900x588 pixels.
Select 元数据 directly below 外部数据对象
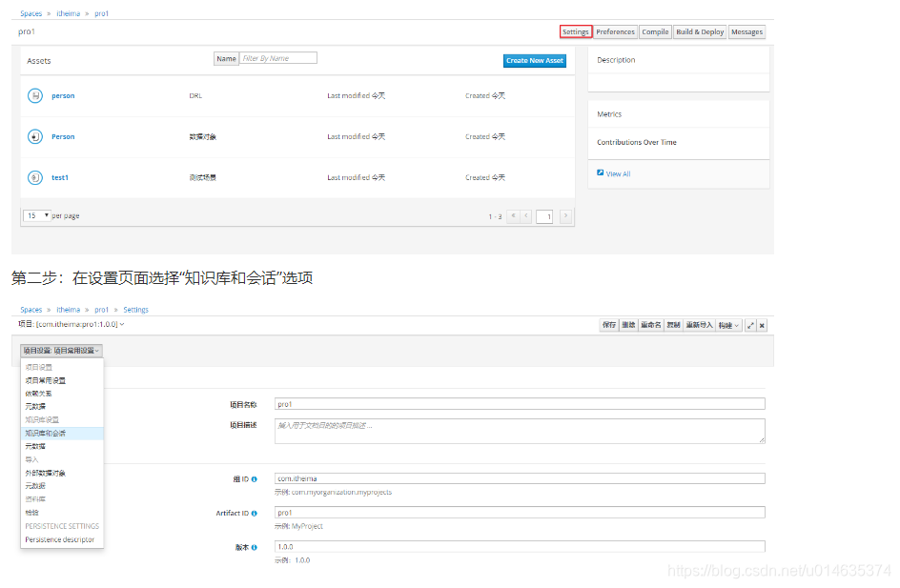pos(35,486)
